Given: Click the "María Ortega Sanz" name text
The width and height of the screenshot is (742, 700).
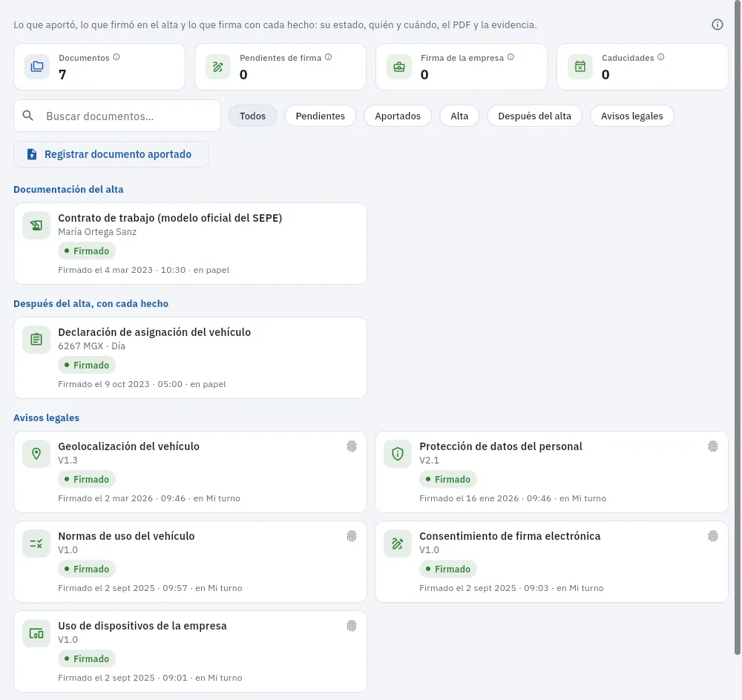Looking at the screenshot, I should pyautogui.click(x=97, y=232).
